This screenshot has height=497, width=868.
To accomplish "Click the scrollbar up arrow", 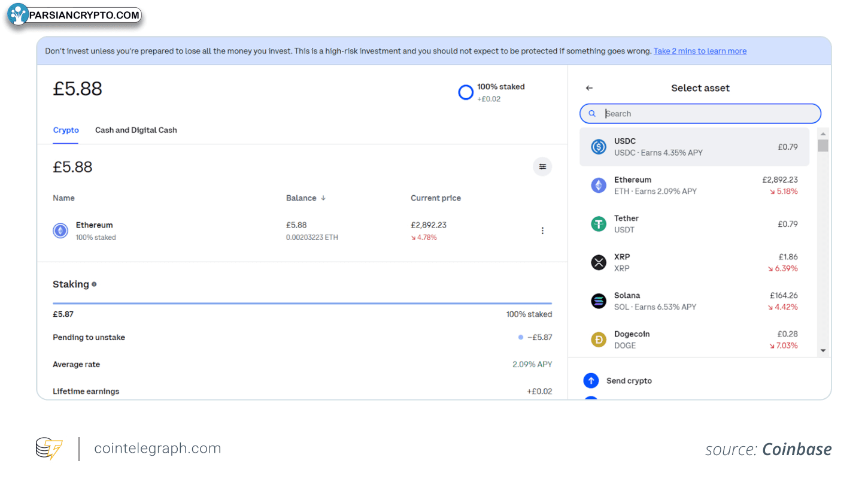I will point(823,134).
